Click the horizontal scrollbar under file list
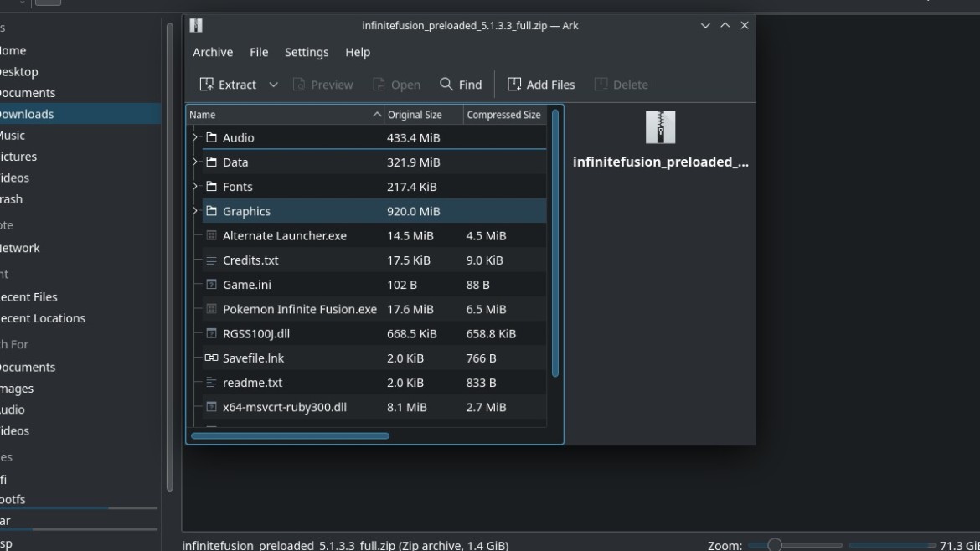This screenshot has width=980, height=551. tap(290, 435)
